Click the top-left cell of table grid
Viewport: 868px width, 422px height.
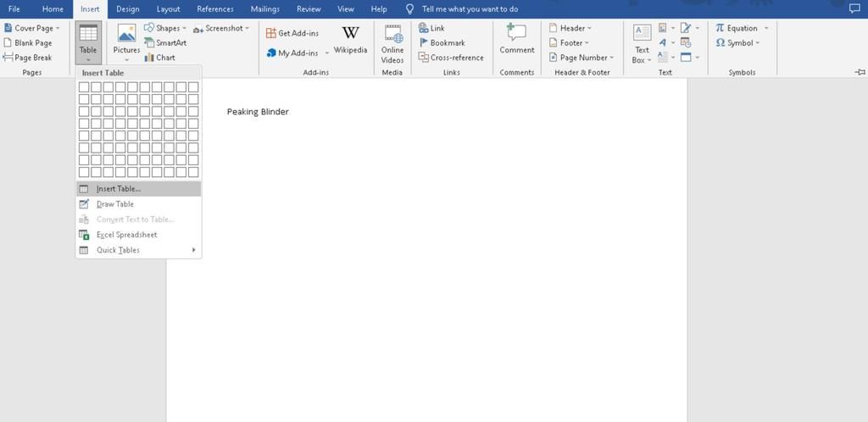84,86
